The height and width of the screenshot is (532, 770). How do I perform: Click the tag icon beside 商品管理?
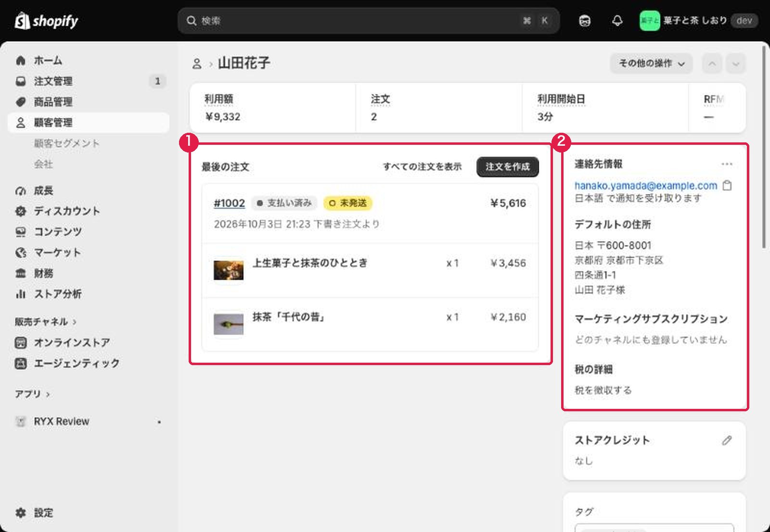click(21, 102)
